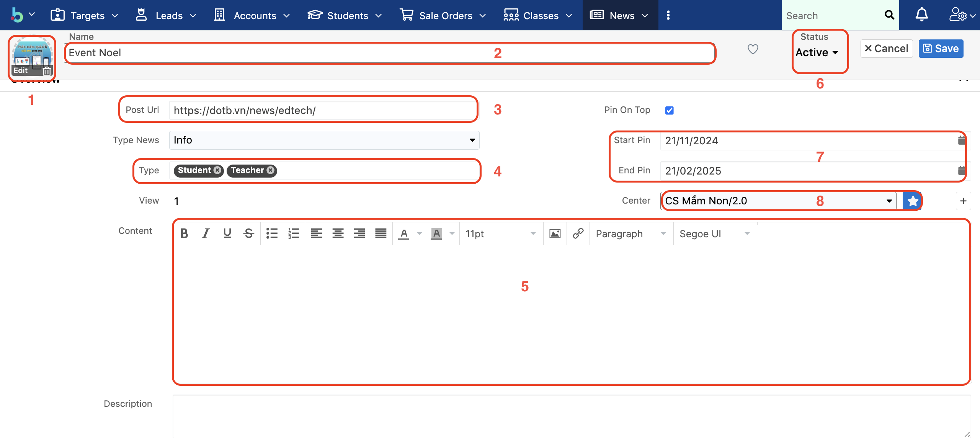Toggle the favorite center star button
Viewport: 980px width, 447px height.
(912, 201)
